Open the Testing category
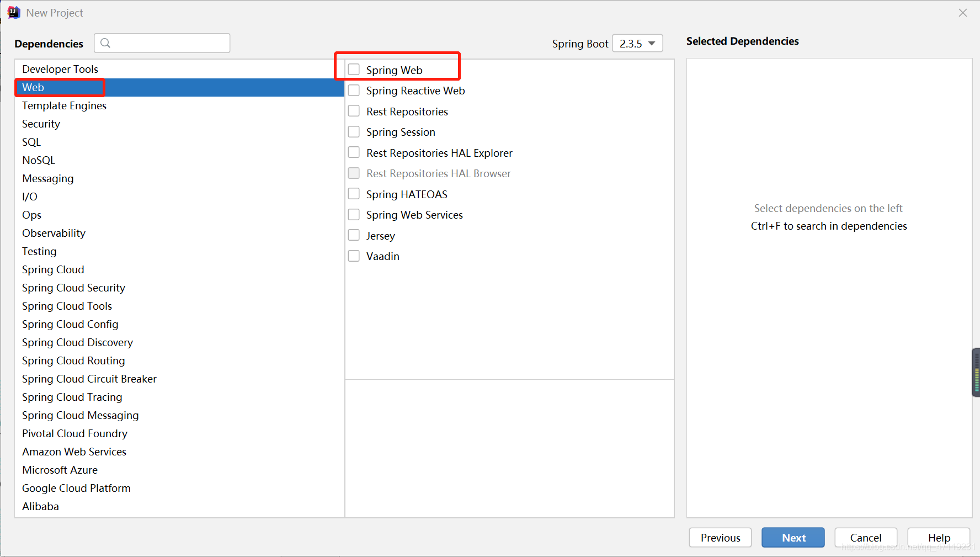The width and height of the screenshot is (980, 557). point(179,251)
